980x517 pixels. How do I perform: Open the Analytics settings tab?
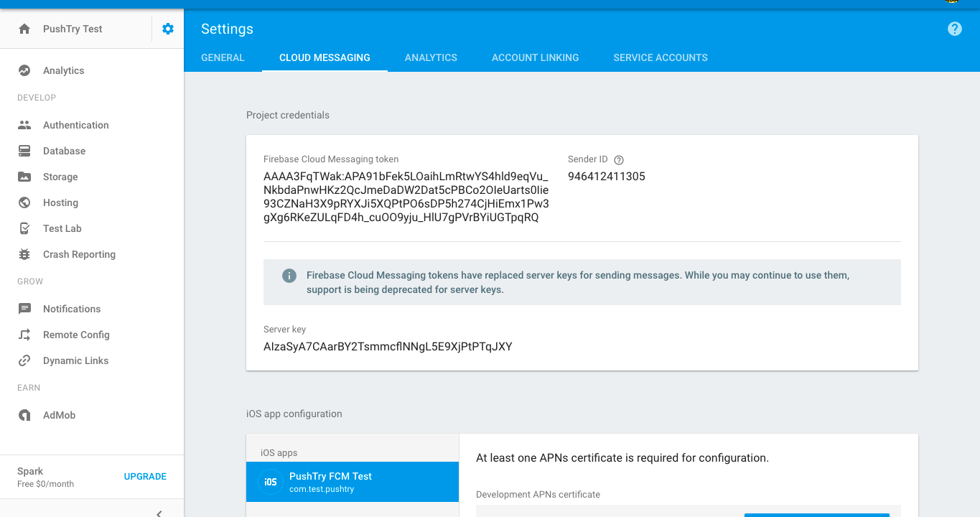coord(431,57)
